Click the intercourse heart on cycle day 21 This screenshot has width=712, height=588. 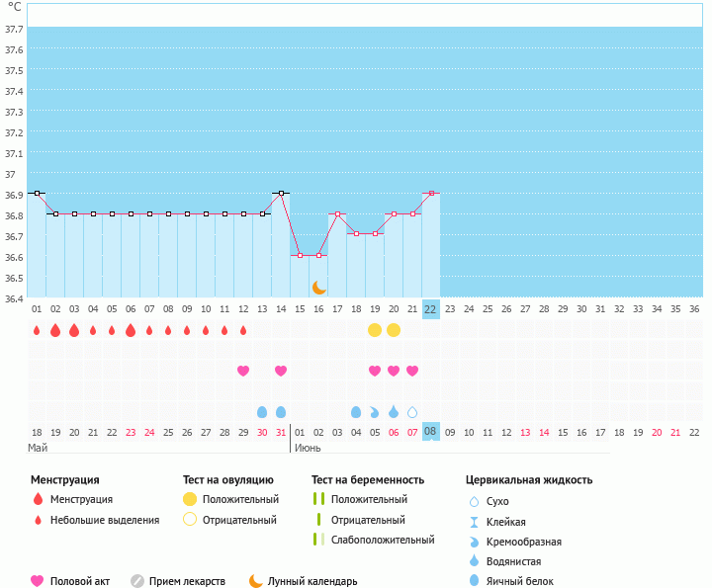pyautogui.click(x=412, y=371)
